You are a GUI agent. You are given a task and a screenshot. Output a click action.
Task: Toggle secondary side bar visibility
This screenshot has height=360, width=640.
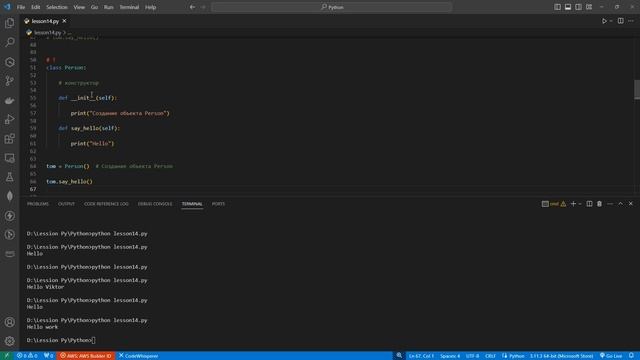pos(578,7)
